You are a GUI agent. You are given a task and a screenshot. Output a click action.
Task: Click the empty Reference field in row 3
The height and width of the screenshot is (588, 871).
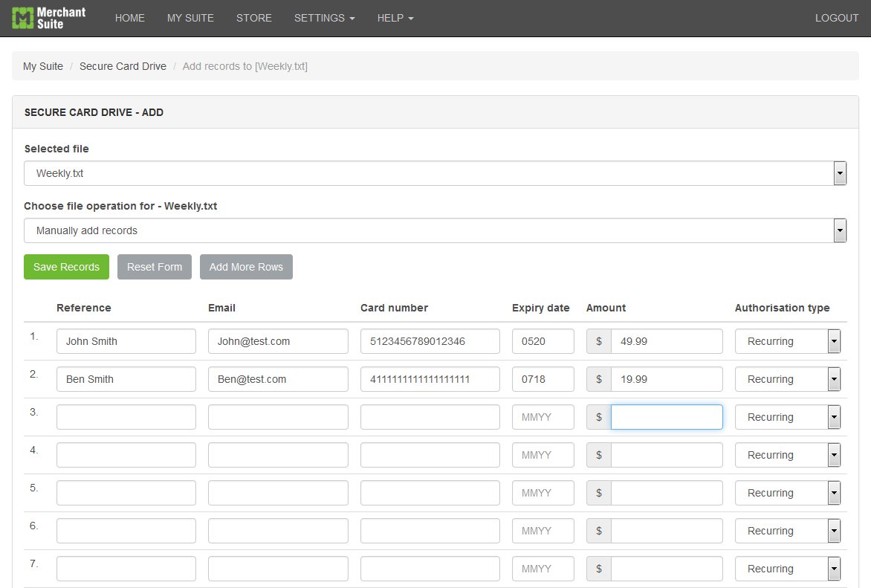tap(126, 417)
